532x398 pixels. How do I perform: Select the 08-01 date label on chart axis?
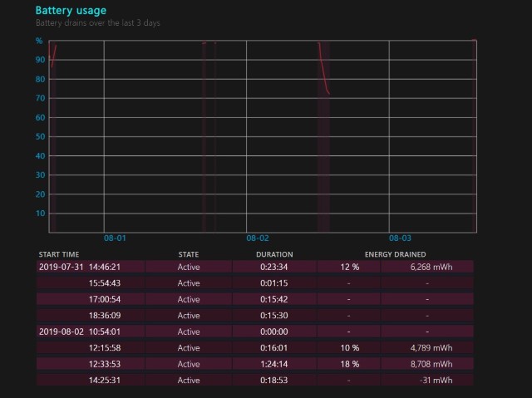coord(115,238)
